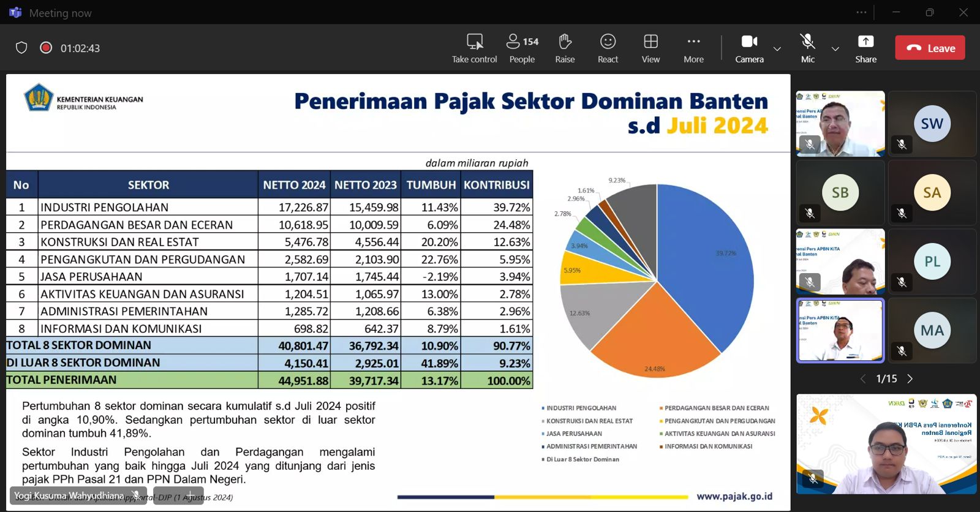Open the People participants panel
This screenshot has width=980, height=512.
pos(522,42)
